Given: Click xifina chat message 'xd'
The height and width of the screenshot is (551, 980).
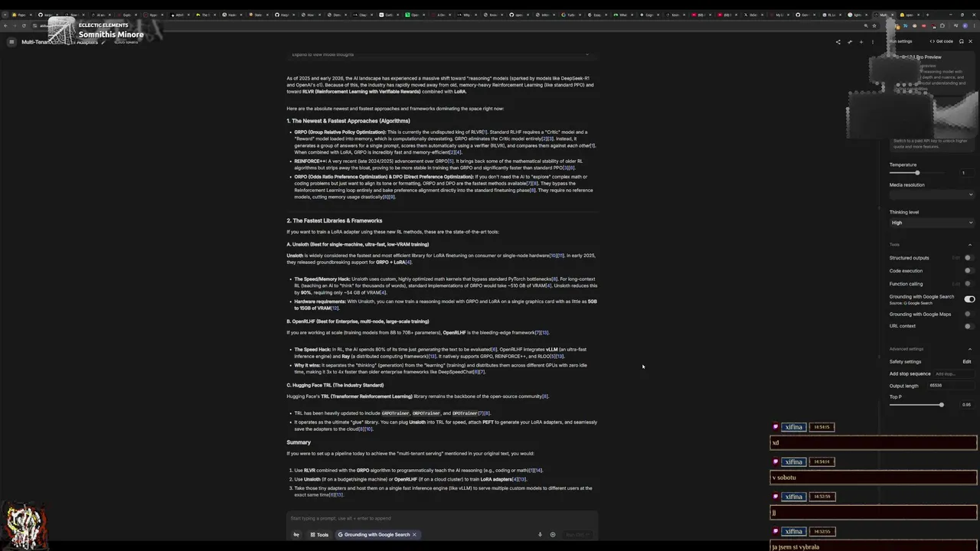Looking at the screenshot, I should (874, 442).
